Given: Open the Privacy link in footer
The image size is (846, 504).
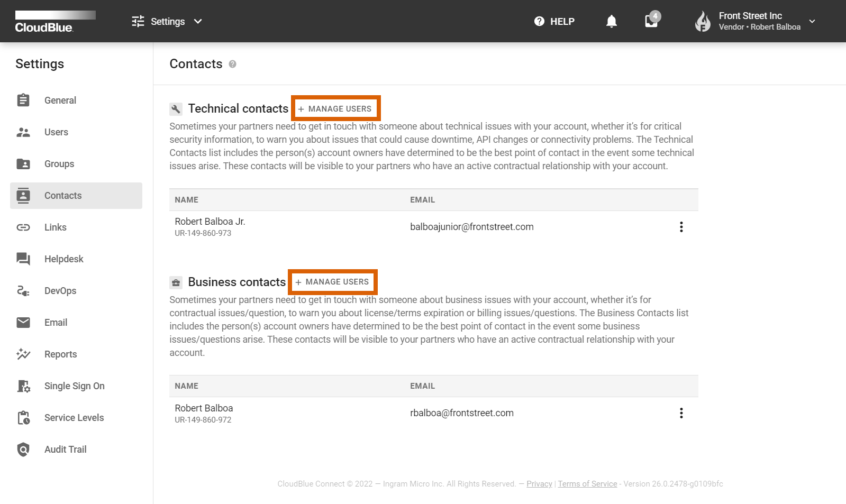Looking at the screenshot, I should pos(539,484).
